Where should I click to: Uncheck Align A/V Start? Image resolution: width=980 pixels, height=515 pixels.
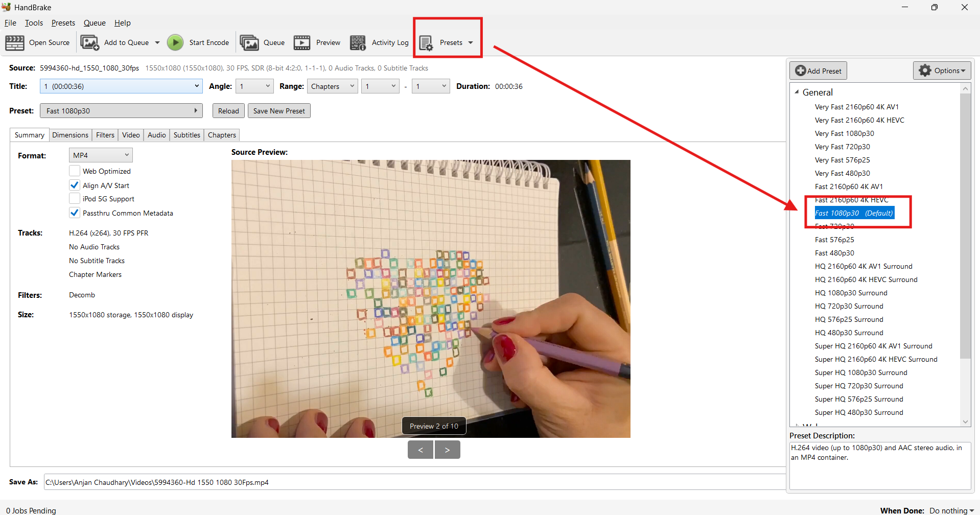click(x=75, y=185)
